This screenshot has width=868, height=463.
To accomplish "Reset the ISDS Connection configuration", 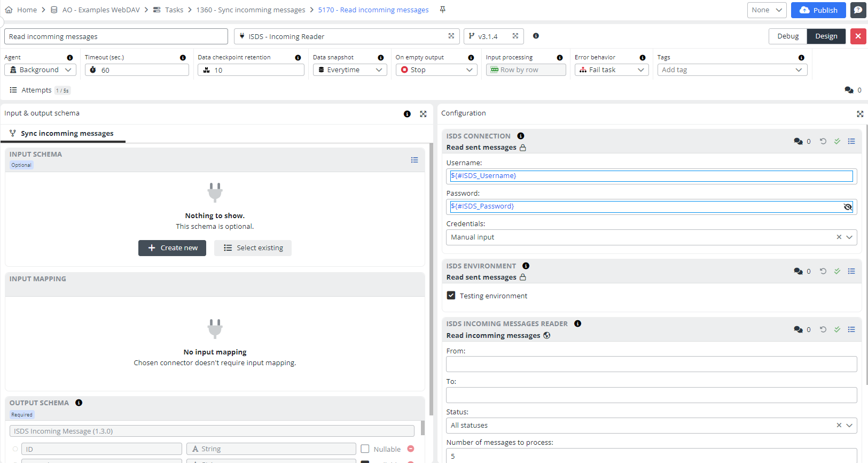I will (823, 142).
